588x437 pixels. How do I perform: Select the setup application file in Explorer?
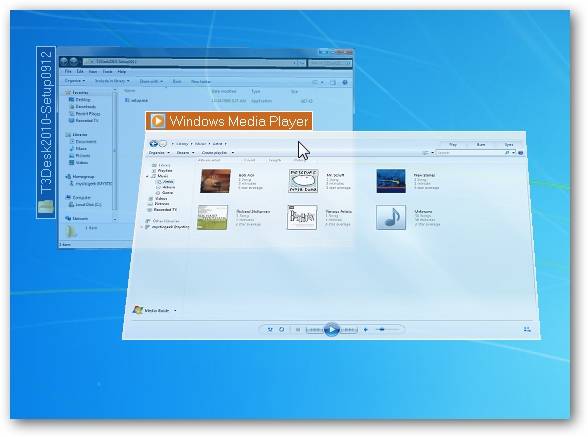tap(136, 101)
